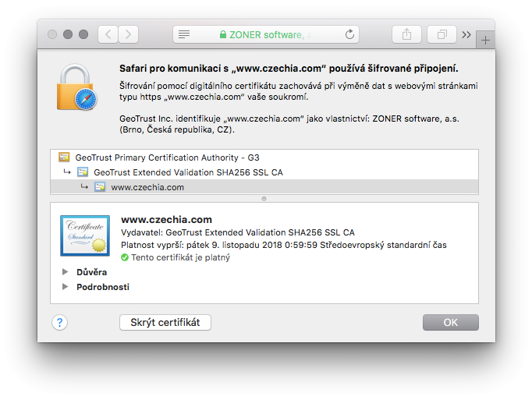Click the large padlock Safari icon

pyautogui.click(x=76, y=87)
